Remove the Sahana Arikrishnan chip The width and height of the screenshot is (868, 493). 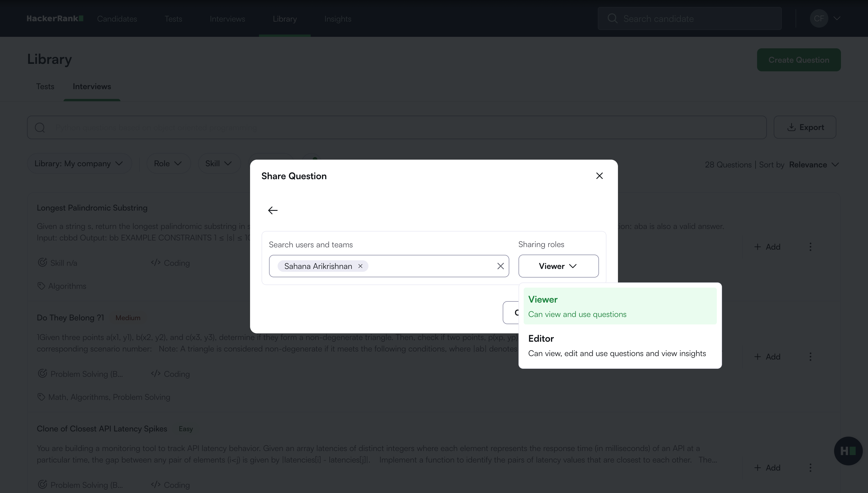(x=360, y=266)
